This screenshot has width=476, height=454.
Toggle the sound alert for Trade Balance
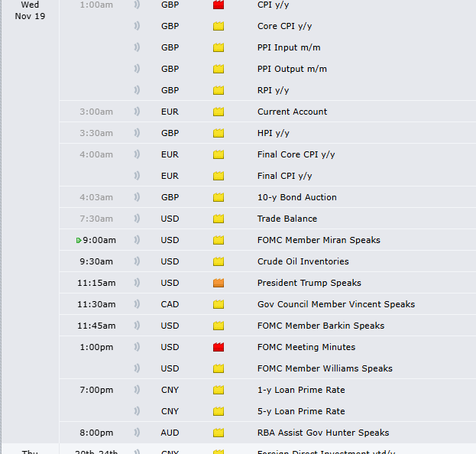tap(138, 219)
